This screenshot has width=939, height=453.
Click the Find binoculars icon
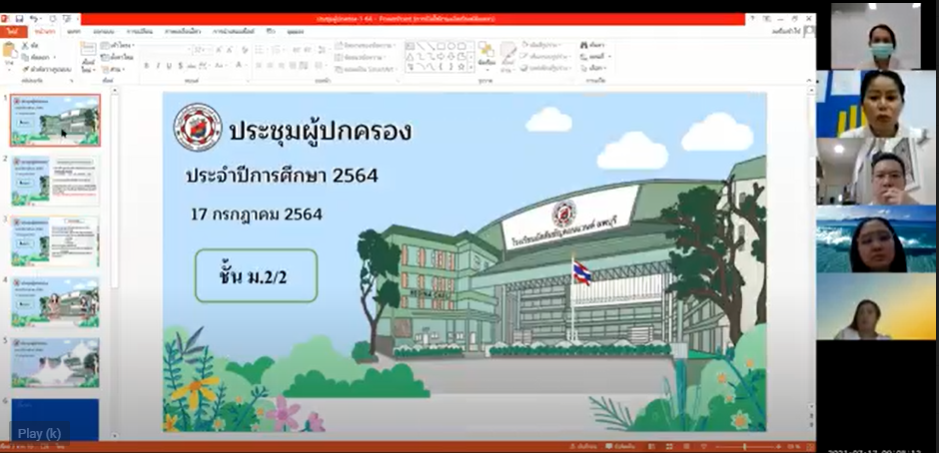584,46
